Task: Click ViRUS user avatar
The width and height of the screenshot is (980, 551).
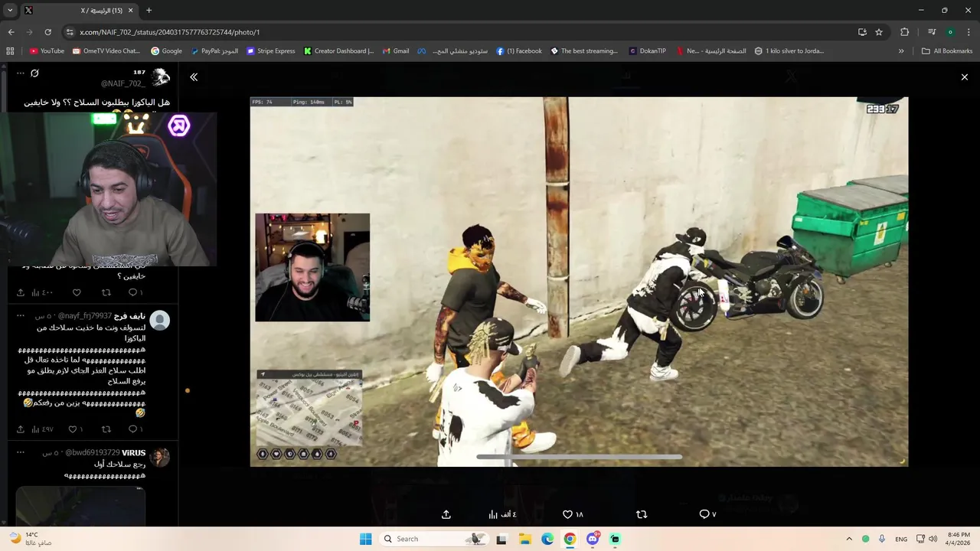Action: click(160, 457)
